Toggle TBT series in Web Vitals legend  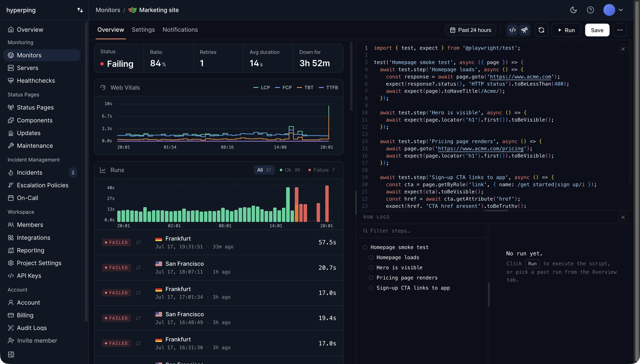(x=305, y=88)
